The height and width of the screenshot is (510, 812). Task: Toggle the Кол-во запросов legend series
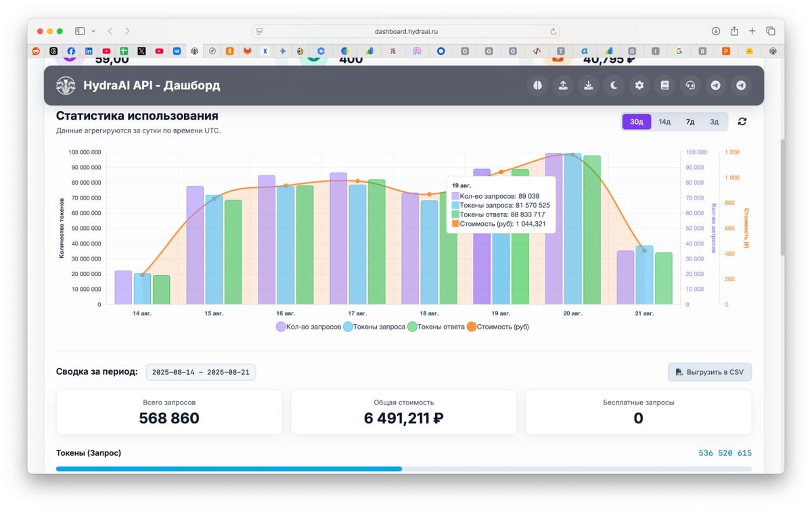[x=309, y=327]
